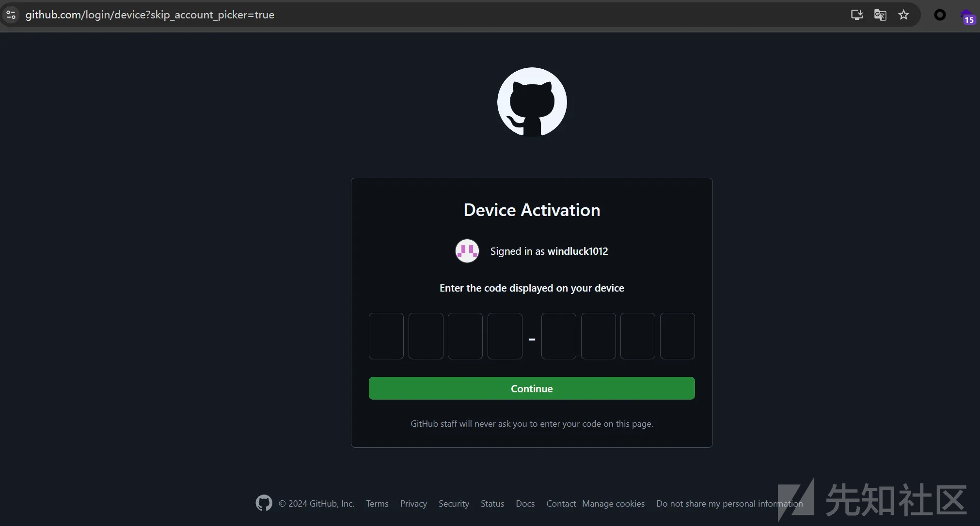Open the Privacy footer link

coord(413,504)
